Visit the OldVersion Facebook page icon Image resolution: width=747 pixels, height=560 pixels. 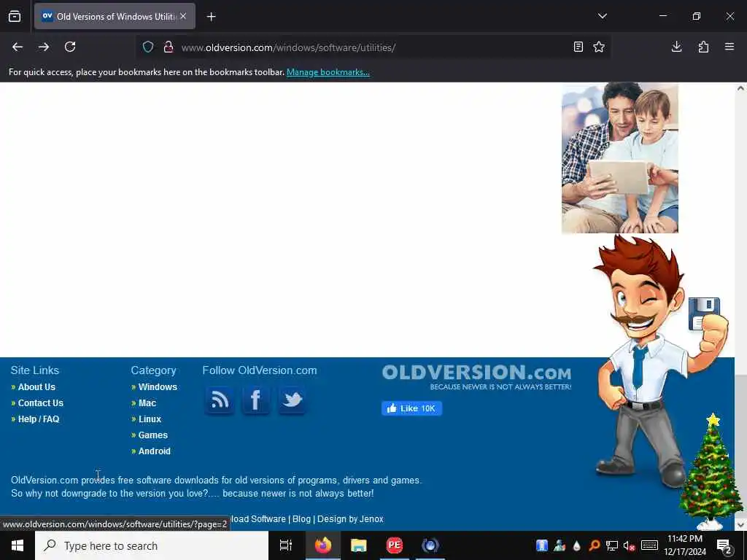click(255, 400)
